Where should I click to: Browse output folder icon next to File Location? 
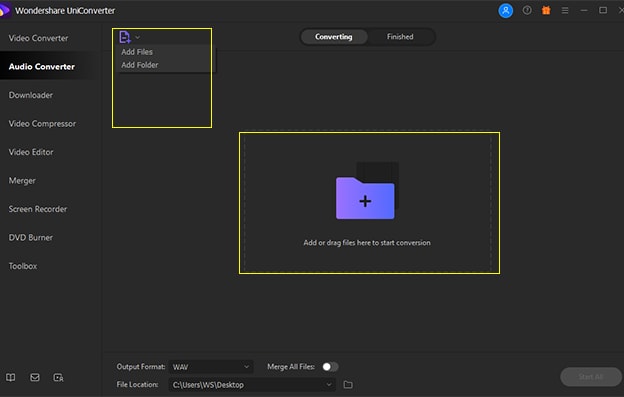click(x=348, y=385)
